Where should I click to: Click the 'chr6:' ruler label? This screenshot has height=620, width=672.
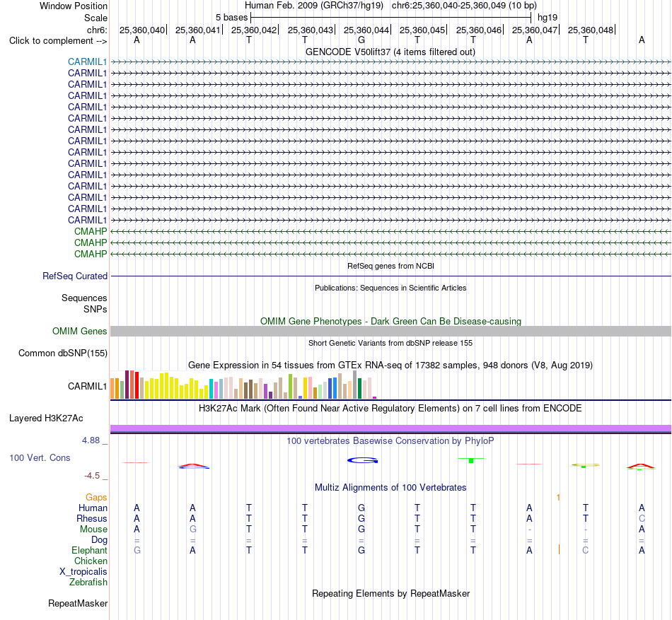pos(97,30)
